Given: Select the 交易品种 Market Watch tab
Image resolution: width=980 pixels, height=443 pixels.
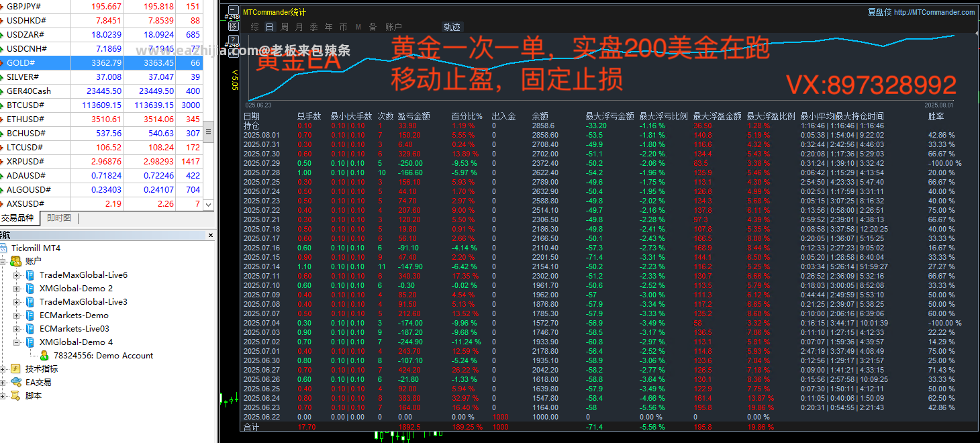Looking at the screenshot, I should (17, 218).
